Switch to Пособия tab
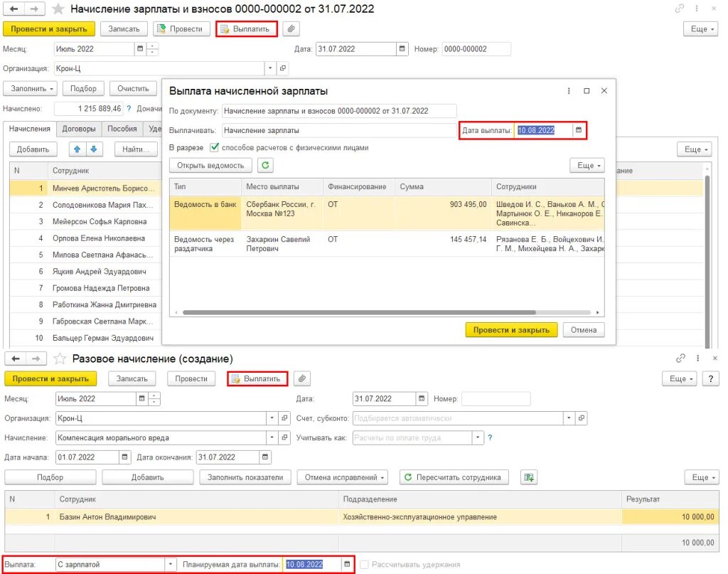The image size is (728, 574). (122, 129)
